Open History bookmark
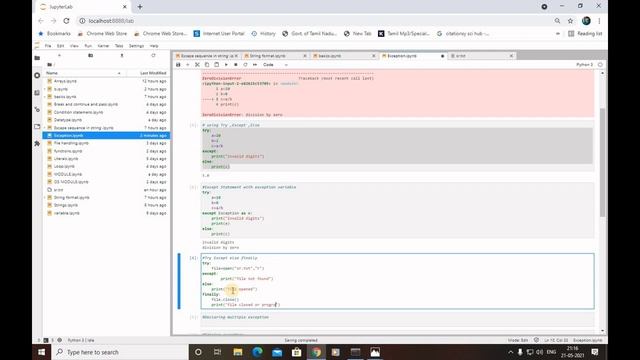The width and height of the screenshot is (640, 360). coord(263,33)
